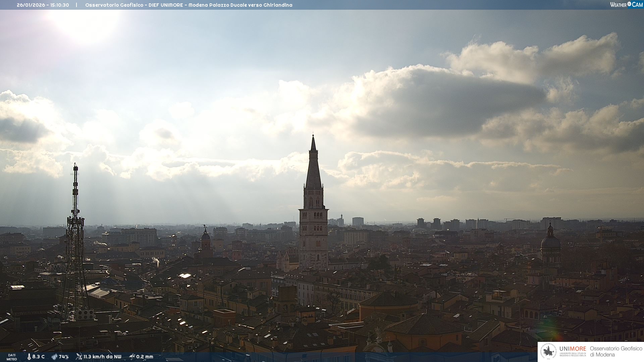Click the Osservatorio Geofisico di Modena logo text
This screenshot has height=362, width=644.
(616, 352)
